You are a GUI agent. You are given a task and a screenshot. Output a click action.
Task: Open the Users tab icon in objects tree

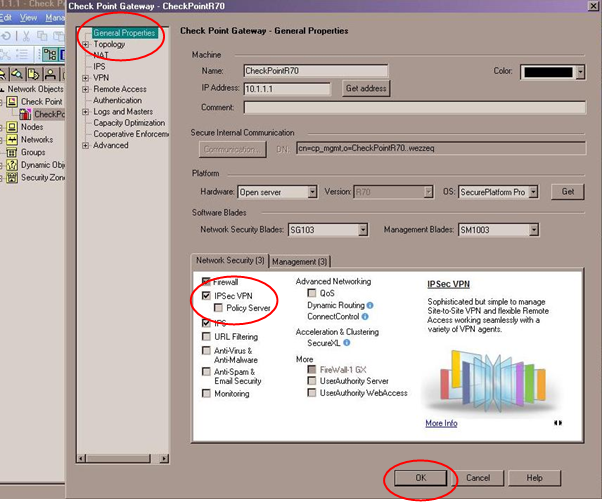50,74
